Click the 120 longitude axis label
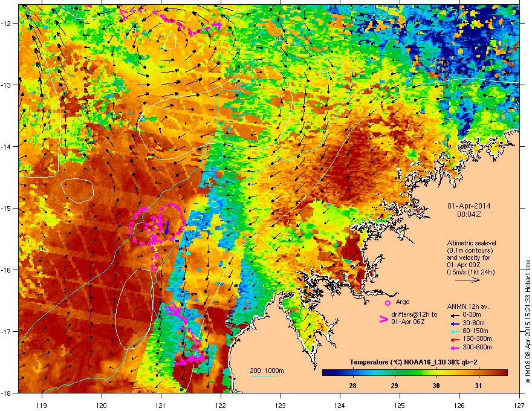Viewport: 532px width, 411px height. pyautogui.click(x=102, y=405)
